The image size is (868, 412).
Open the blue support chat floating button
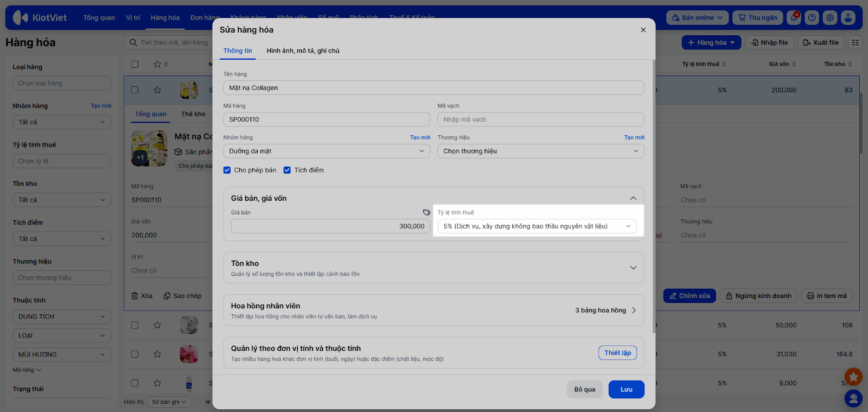point(853,399)
